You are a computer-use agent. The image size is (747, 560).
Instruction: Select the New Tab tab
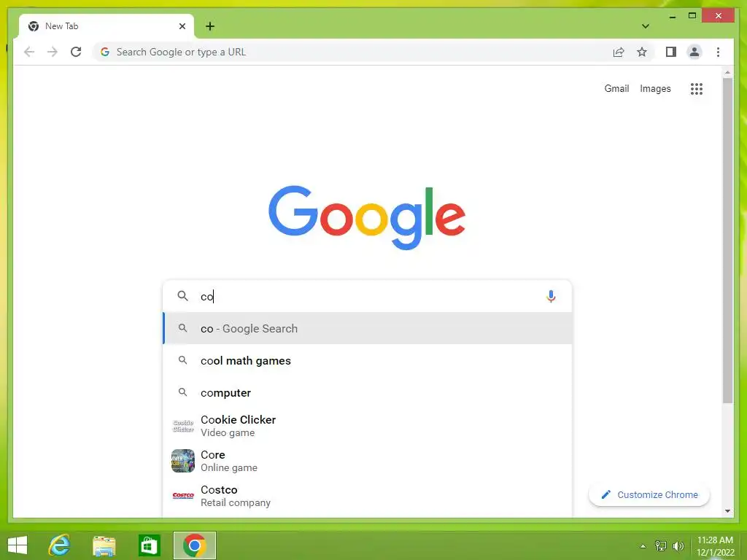pos(107,26)
